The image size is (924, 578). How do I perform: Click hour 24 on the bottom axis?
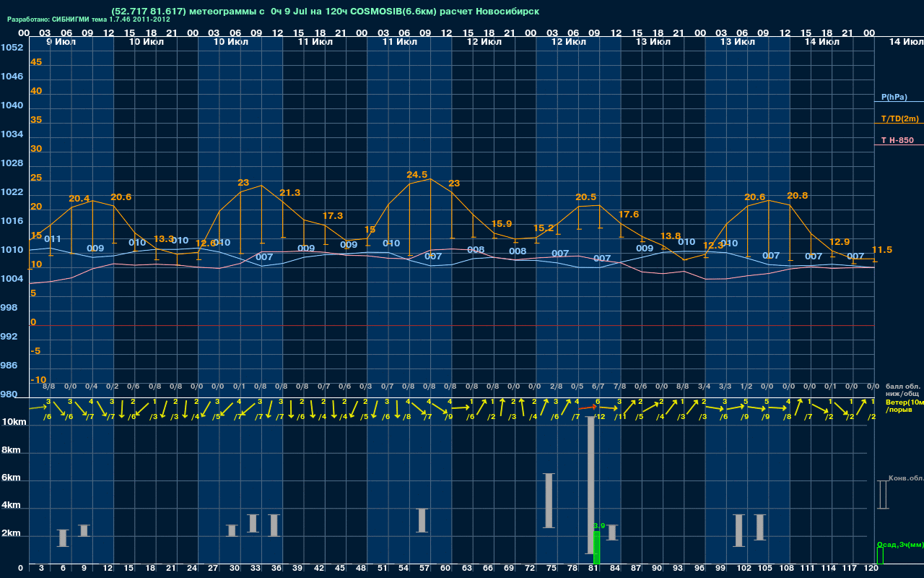click(x=192, y=569)
